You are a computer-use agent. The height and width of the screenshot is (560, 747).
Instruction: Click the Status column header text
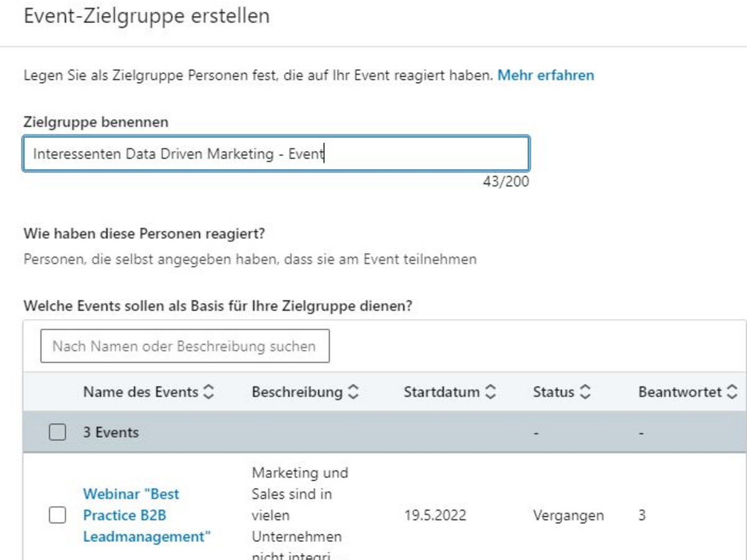tap(553, 392)
